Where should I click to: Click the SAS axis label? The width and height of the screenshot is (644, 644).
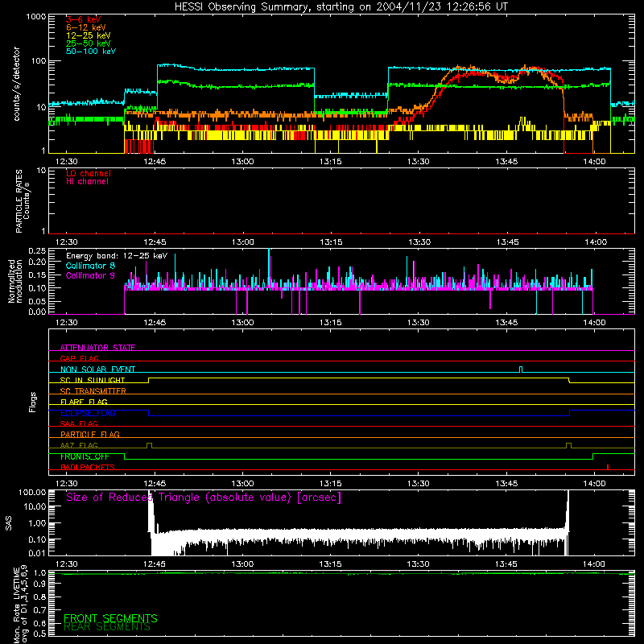click(x=8, y=523)
